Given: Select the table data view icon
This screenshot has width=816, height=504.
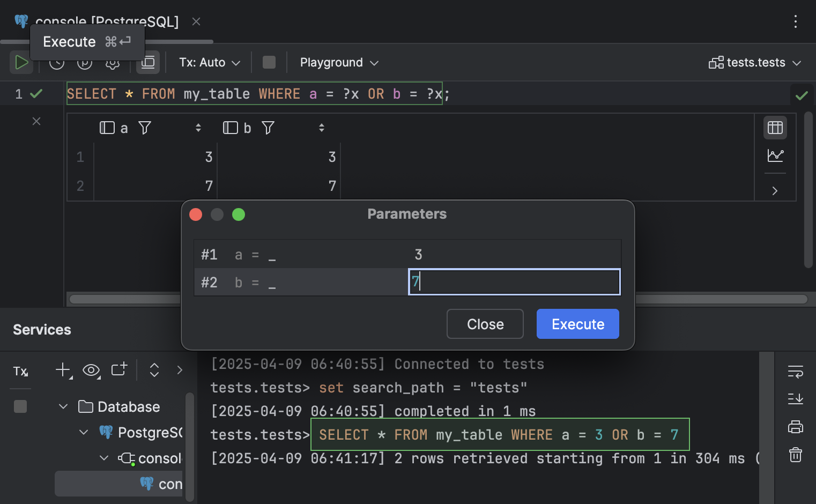Looking at the screenshot, I should click(775, 128).
